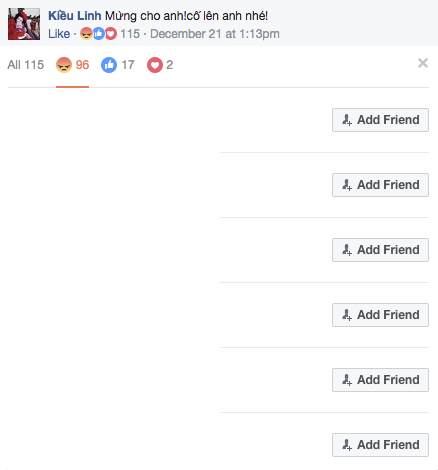Open Kiều Linh's profile picture thumbnail

coord(24,24)
